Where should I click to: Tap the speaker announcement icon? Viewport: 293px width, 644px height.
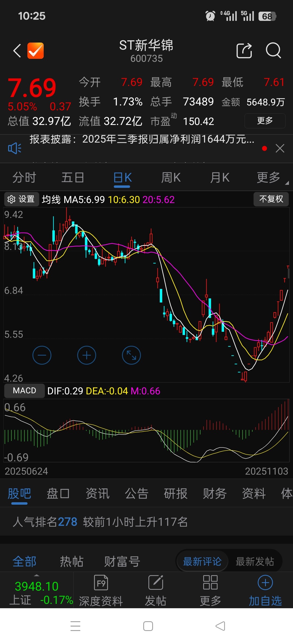pos(14,148)
